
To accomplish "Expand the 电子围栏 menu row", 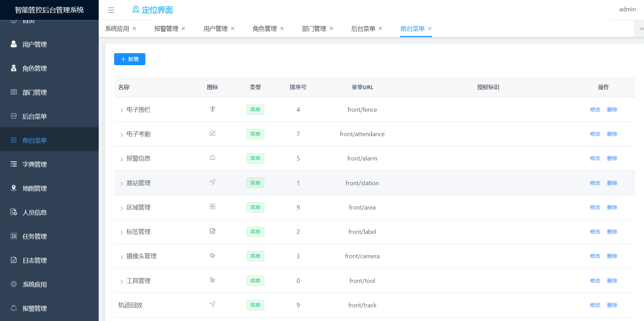I will point(121,110).
